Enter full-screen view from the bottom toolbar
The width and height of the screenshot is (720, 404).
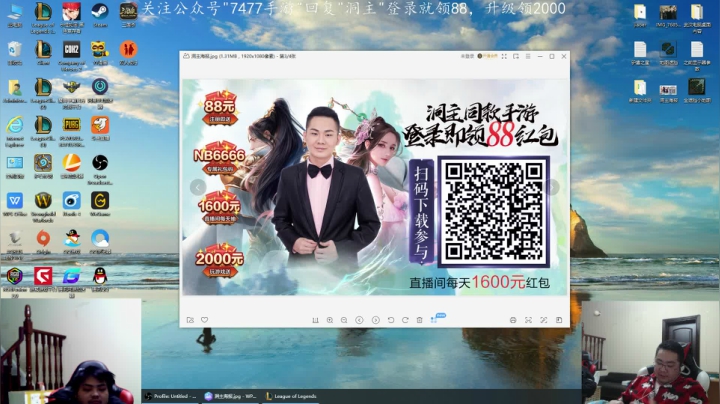pos(544,320)
